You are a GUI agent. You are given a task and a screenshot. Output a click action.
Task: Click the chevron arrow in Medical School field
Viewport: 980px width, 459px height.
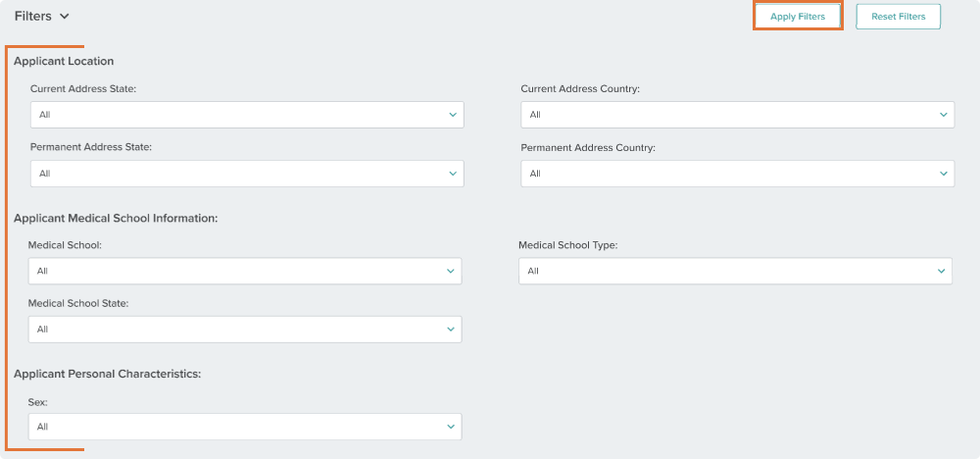tap(450, 271)
